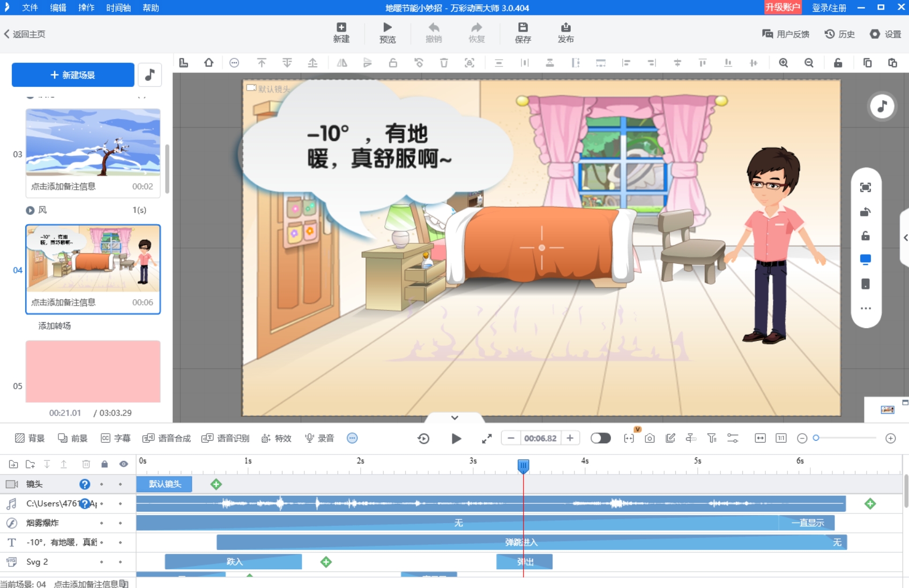
Task: Return to home page via 返回主页
Action: pyautogui.click(x=25, y=34)
